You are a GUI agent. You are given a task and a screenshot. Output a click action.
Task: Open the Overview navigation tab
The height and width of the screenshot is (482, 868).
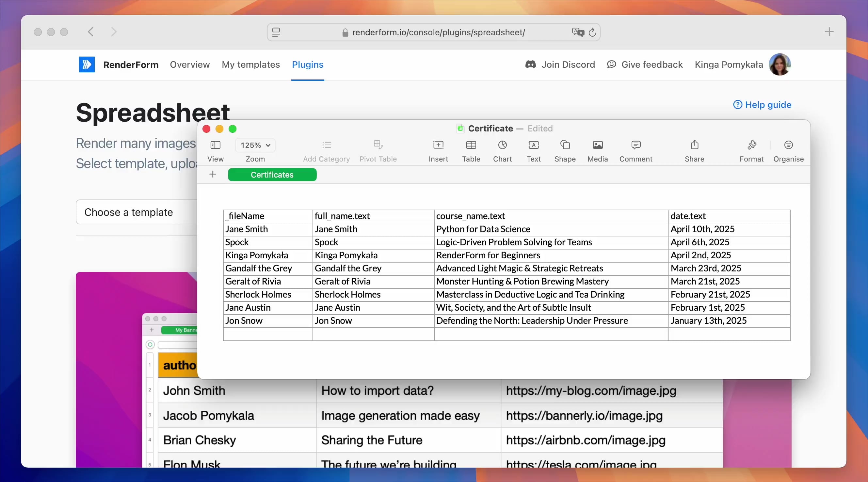190,64
